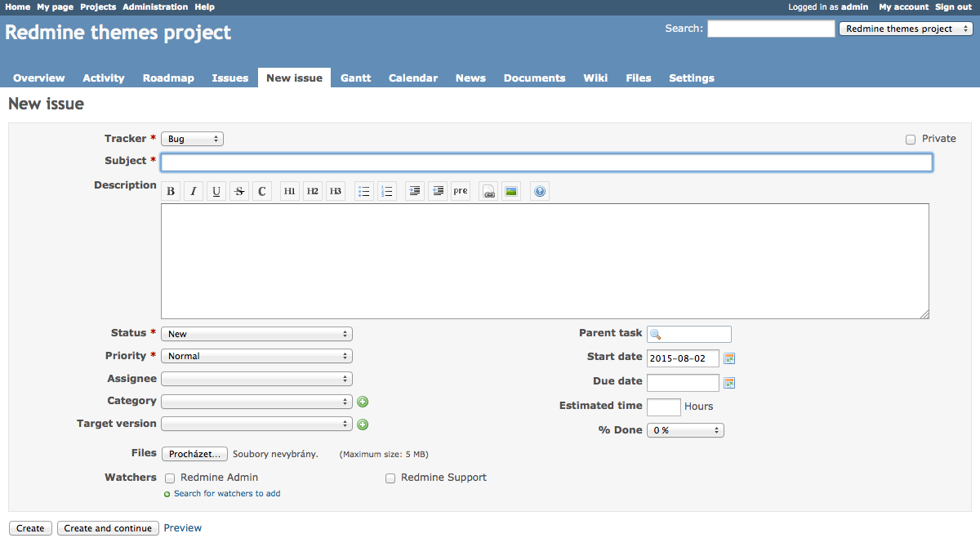The height and width of the screenshot is (560, 980).
Task: Click Create and continue button
Action: coord(107,528)
